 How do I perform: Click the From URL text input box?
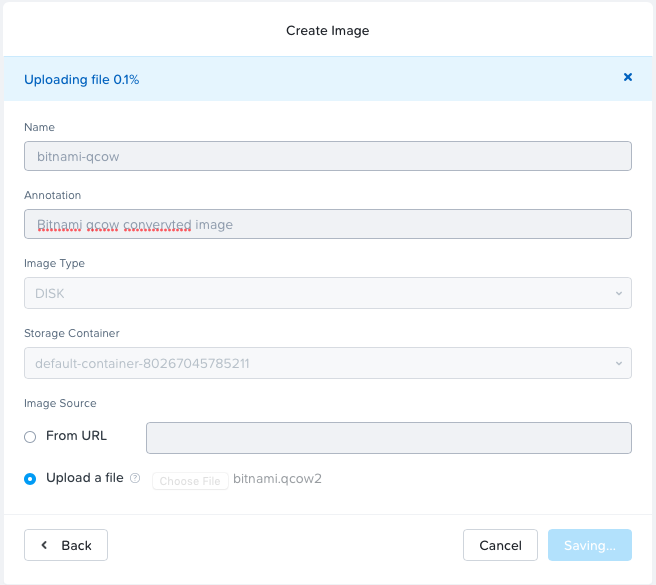(x=389, y=438)
